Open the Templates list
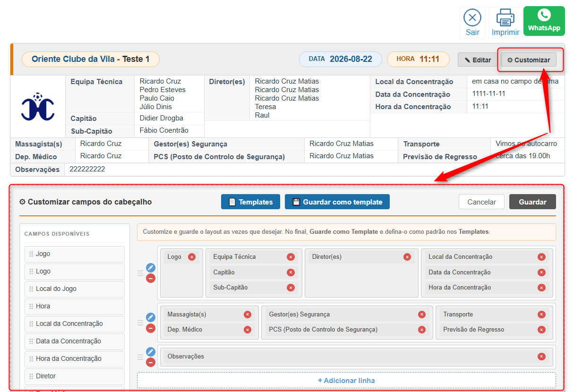Screen dimensions: 574x392 tap(250, 202)
